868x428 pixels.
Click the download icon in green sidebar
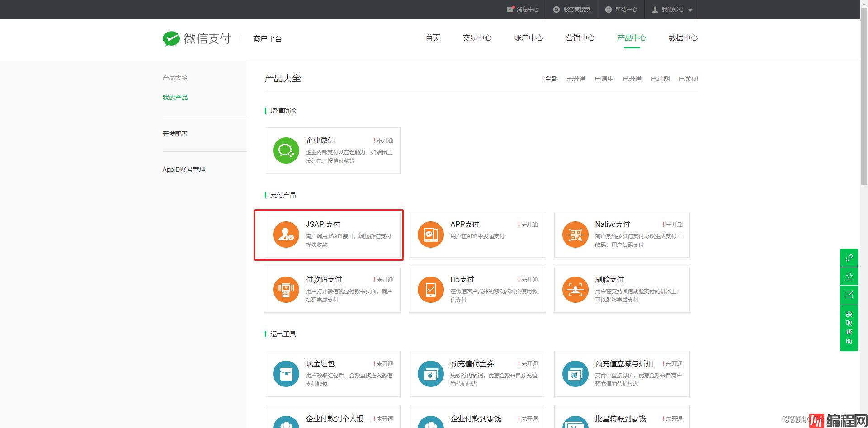pyautogui.click(x=849, y=276)
